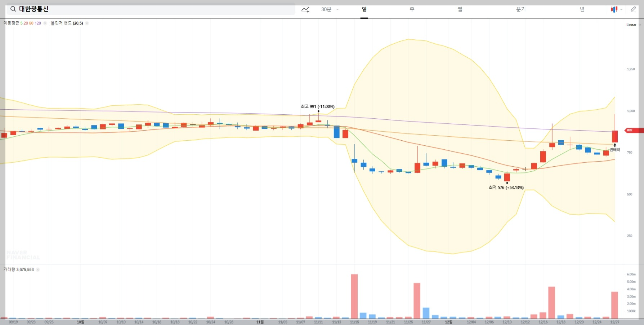Expand the 30분 minute interval dropdown
644x325 pixels.
click(x=330, y=9)
